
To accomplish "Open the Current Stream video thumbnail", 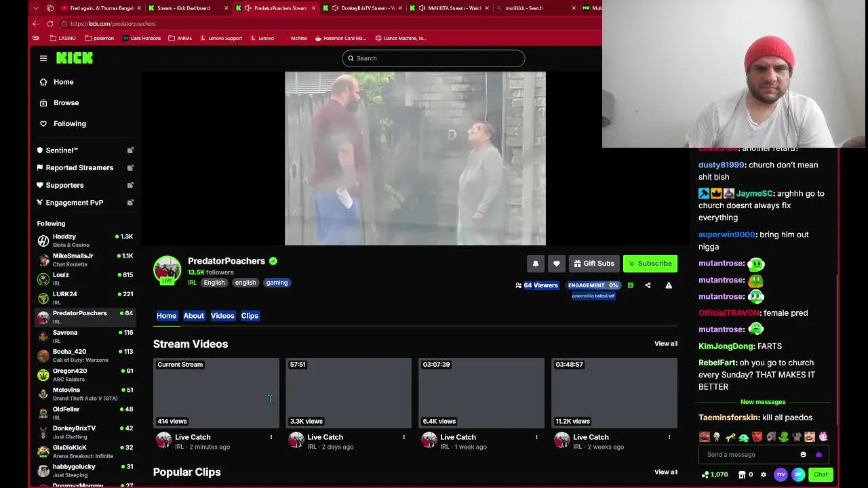I will click(216, 393).
